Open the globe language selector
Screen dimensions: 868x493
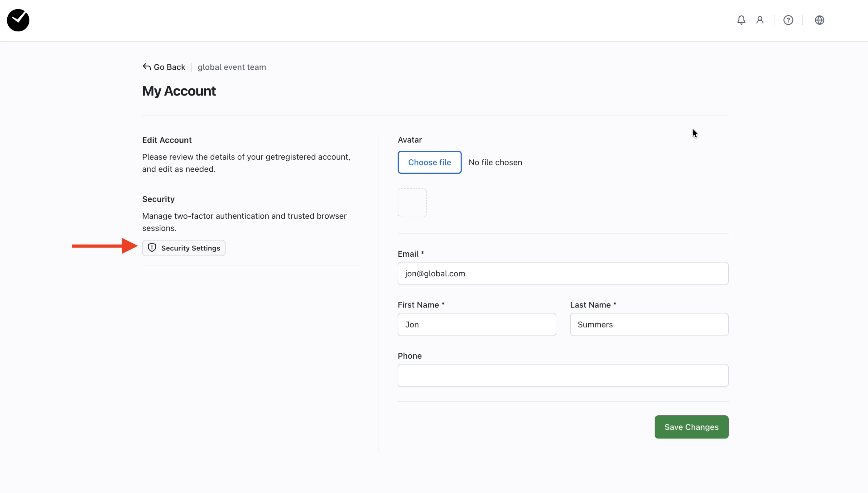point(819,20)
